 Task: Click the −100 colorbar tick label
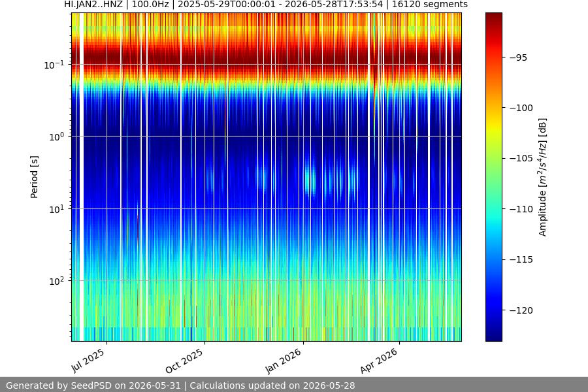click(521, 108)
